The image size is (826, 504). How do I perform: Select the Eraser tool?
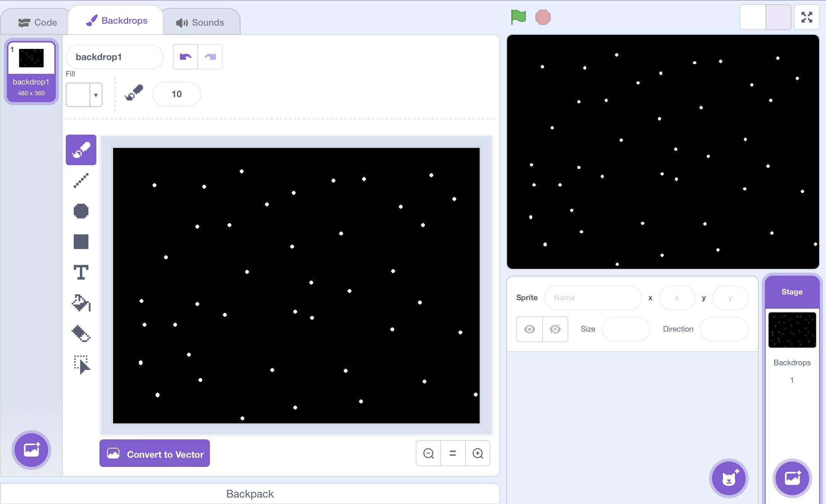coord(81,334)
